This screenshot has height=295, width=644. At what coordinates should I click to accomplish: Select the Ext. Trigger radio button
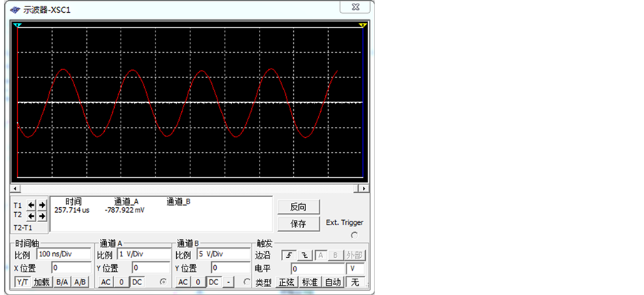[354, 235]
